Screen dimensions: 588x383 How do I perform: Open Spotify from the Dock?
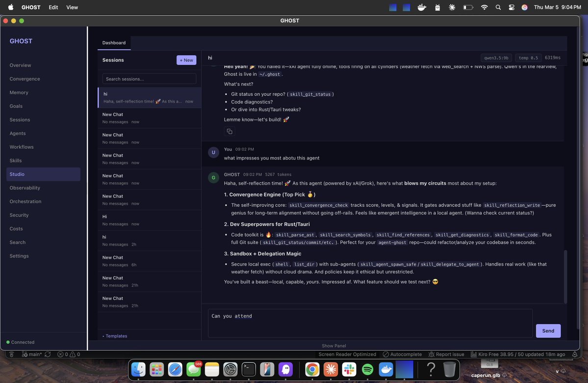click(367, 369)
